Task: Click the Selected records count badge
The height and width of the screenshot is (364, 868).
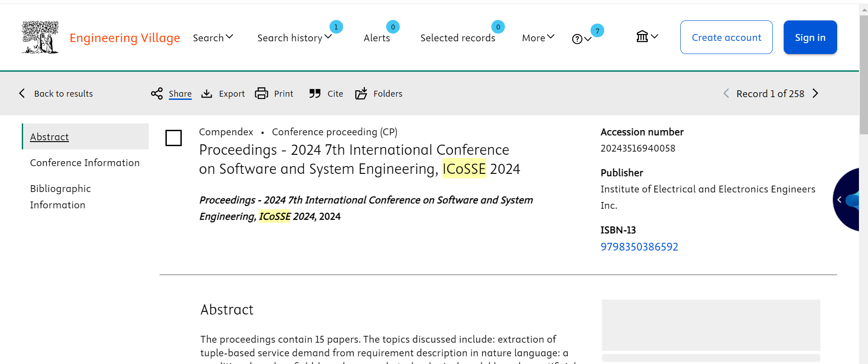Action: pyautogui.click(x=498, y=27)
